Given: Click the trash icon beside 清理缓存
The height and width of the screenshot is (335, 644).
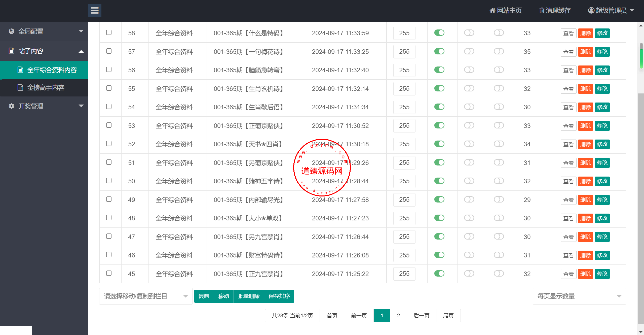Looking at the screenshot, I should tap(542, 10).
